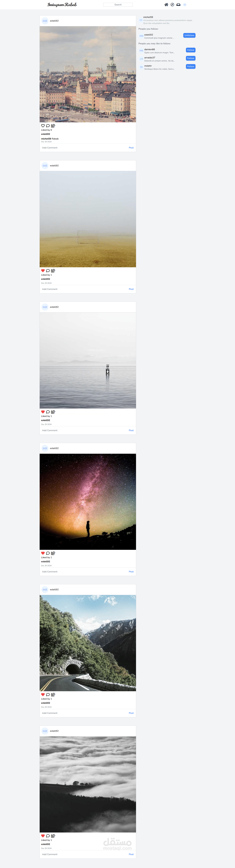Open the inbox icon in navbar
Screen dimensions: 235x868
[x=178, y=5]
